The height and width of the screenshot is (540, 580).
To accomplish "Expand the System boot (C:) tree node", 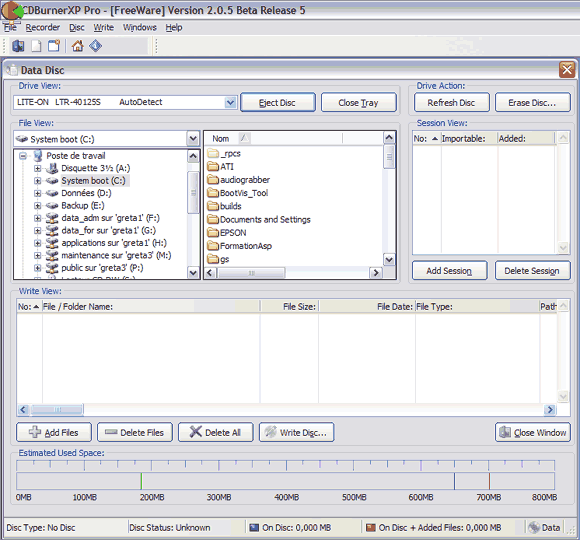I will (x=37, y=181).
